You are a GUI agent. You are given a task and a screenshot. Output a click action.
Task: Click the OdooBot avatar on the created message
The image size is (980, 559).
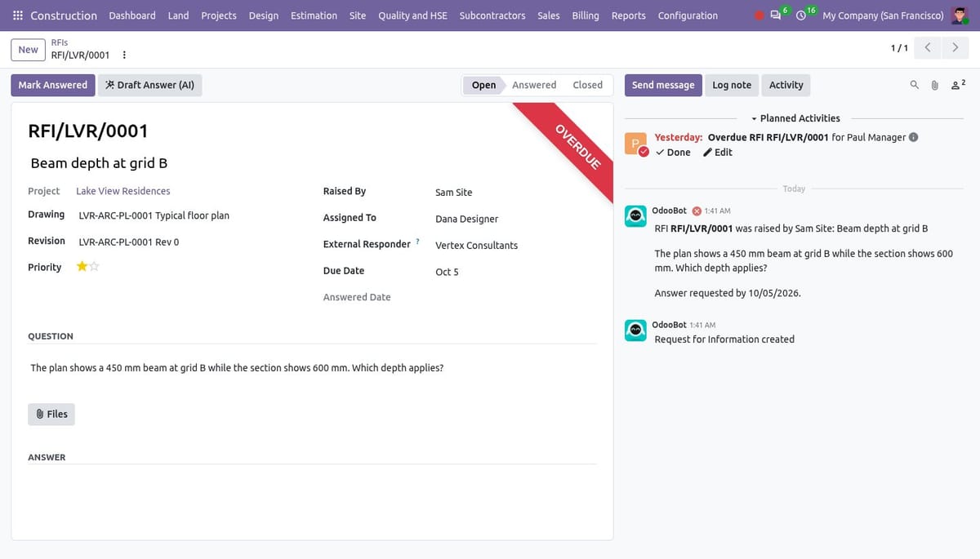point(636,330)
